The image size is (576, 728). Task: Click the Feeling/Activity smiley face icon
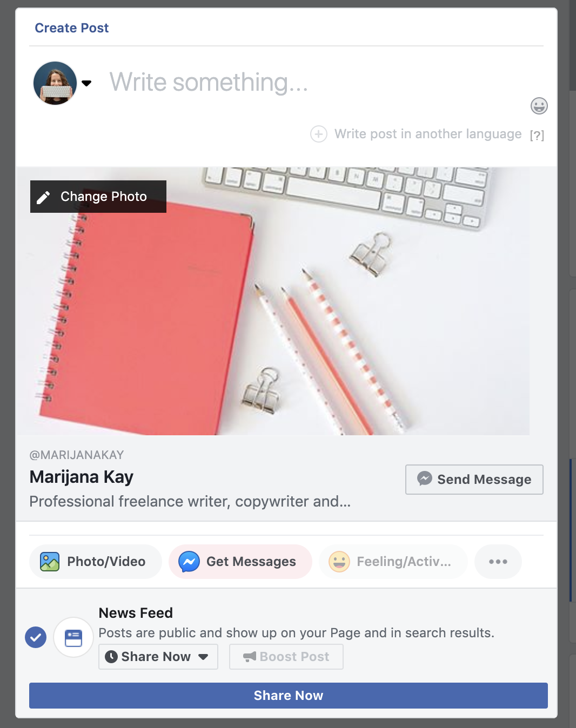339,562
